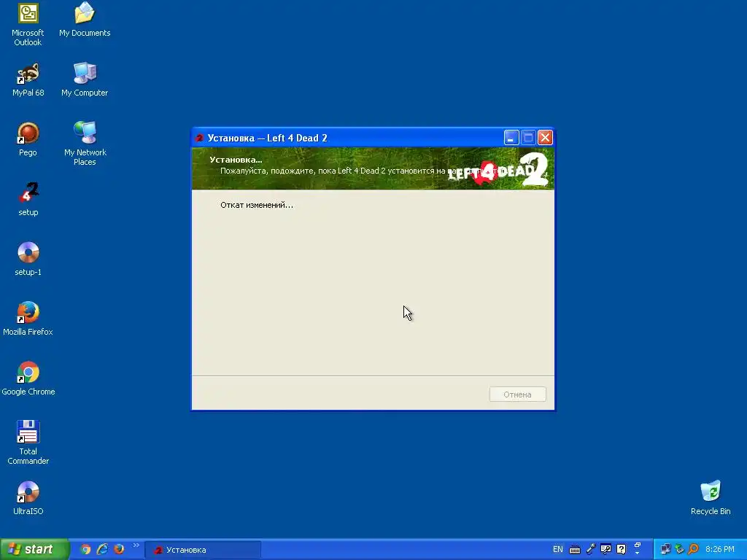Screen dimensions: 747x560
Task: Click the 'Откат изменений...' status text
Action: click(256, 205)
